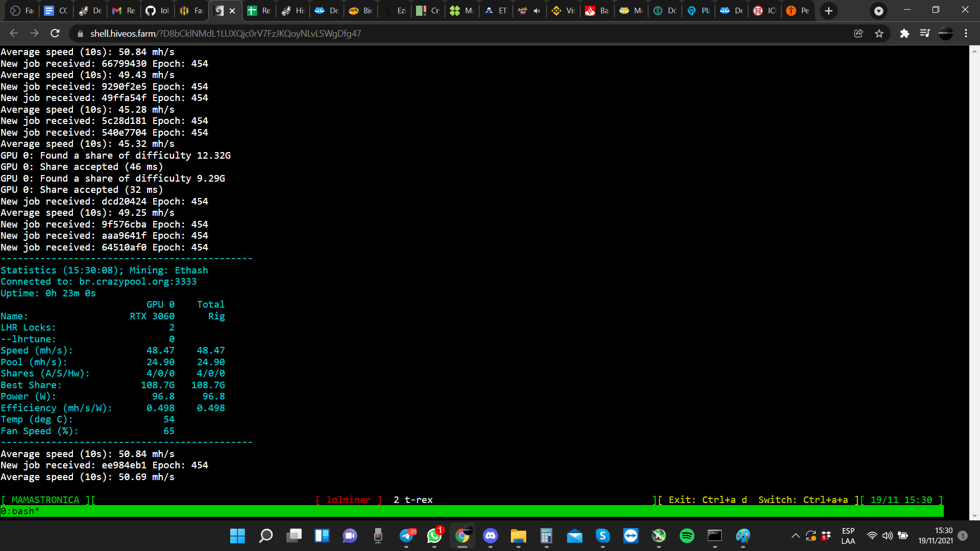Open File Explorer from the taskbar
Image resolution: width=980 pixels, height=551 pixels.
[x=519, y=536]
